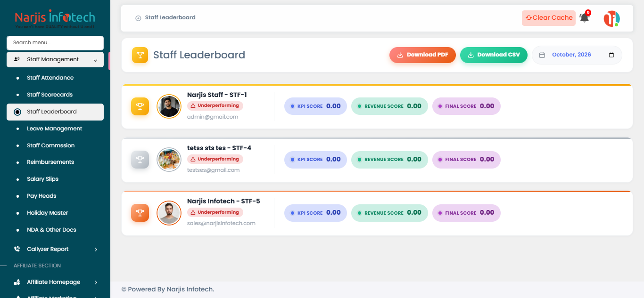This screenshot has width=644, height=298.
Task: Click email sales@narjisinfotech.com
Action: (x=221, y=223)
